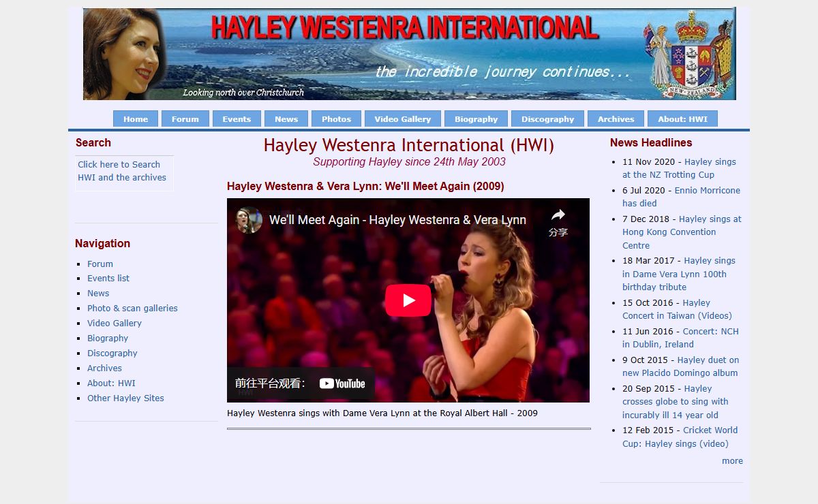Image resolution: width=818 pixels, height=504 pixels.
Task: Open Video Gallery in the Navigation sidebar
Action: (x=115, y=323)
